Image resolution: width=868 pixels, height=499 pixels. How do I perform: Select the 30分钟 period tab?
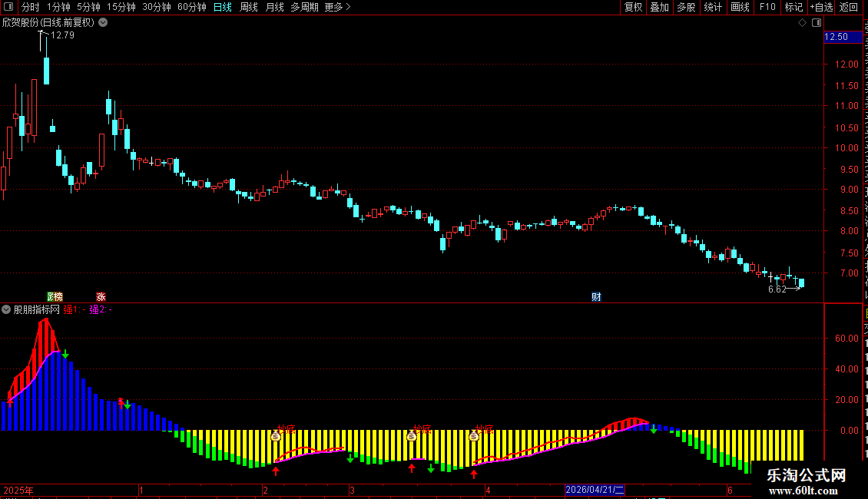click(x=157, y=7)
